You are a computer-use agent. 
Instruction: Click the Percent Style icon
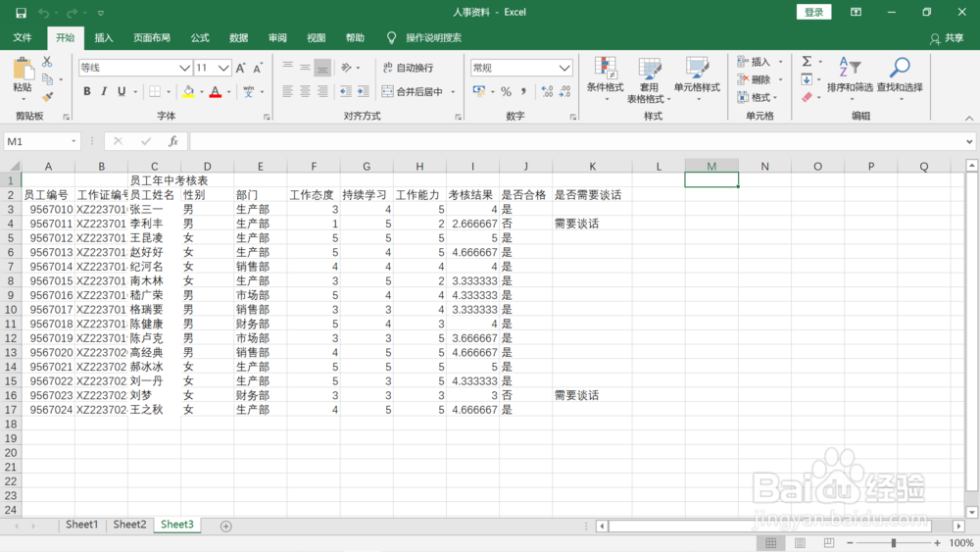(507, 92)
